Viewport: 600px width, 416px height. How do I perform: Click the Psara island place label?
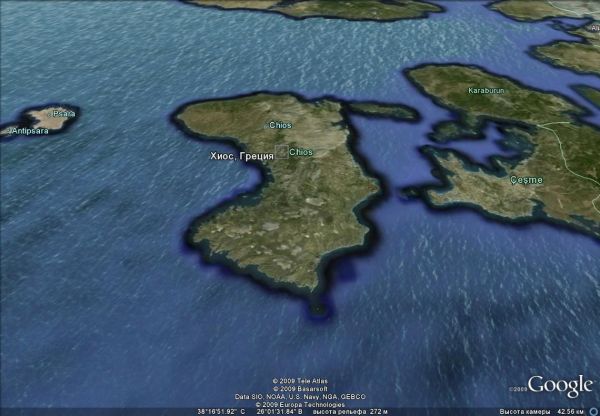point(63,113)
